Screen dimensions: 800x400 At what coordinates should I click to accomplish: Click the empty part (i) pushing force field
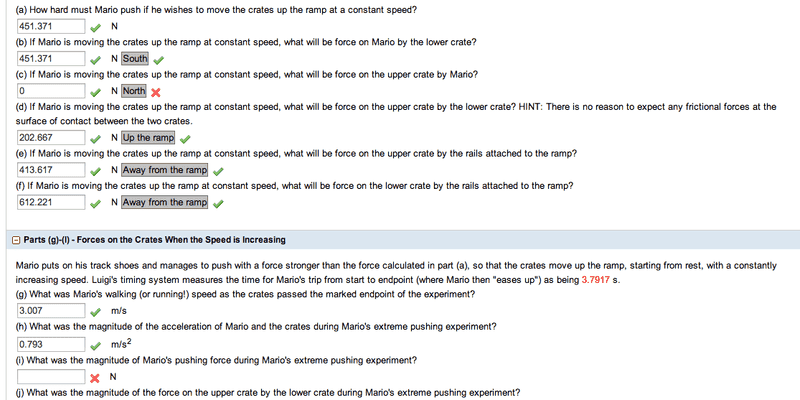(50, 377)
